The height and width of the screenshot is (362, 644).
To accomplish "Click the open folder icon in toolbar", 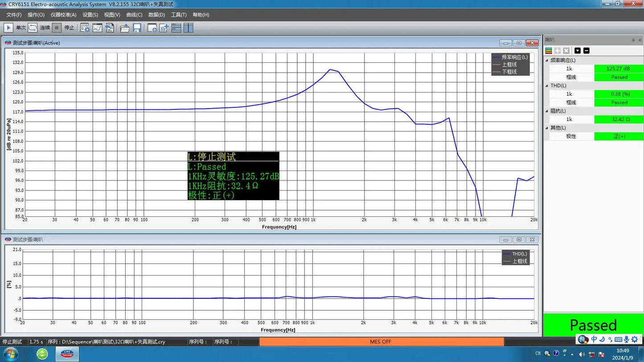I will [125, 28].
